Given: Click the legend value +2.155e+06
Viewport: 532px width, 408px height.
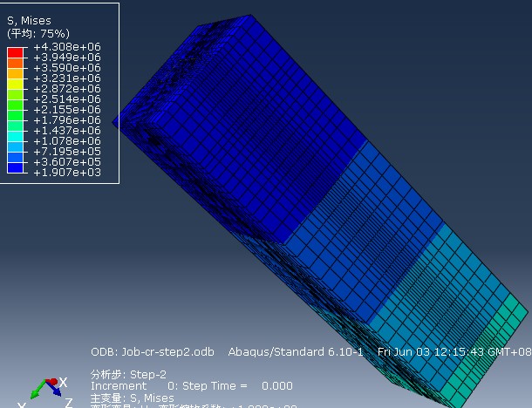Looking at the screenshot, I should 67,110.
